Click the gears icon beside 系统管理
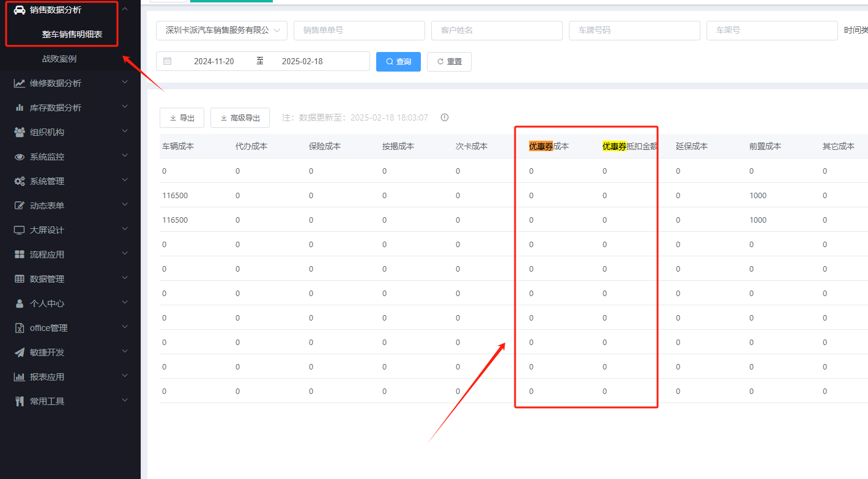868x479 pixels. point(20,181)
